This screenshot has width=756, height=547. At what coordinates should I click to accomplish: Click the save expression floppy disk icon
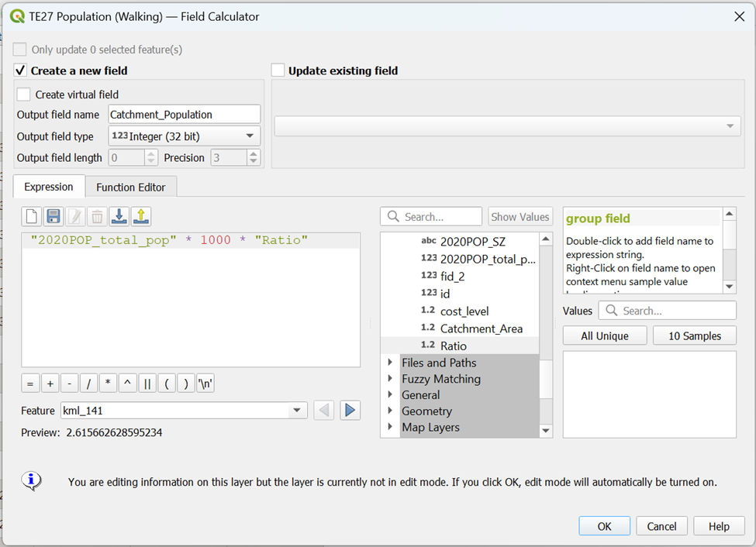[54, 217]
